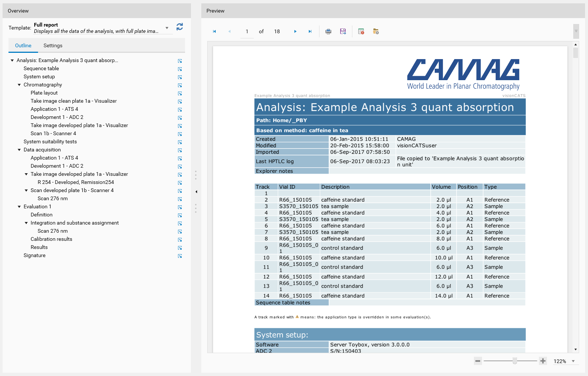This screenshot has height=376, width=588.
Task: Collapse the Chromatography tree node
Action: point(19,85)
